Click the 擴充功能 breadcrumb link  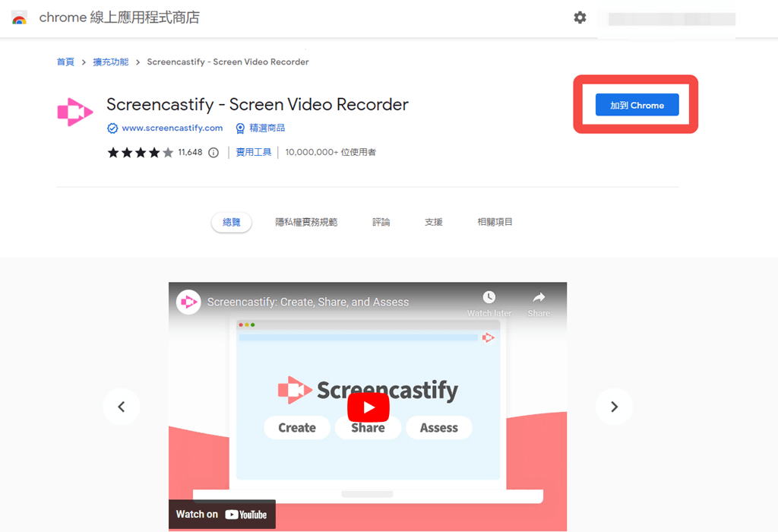pyautogui.click(x=111, y=62)
